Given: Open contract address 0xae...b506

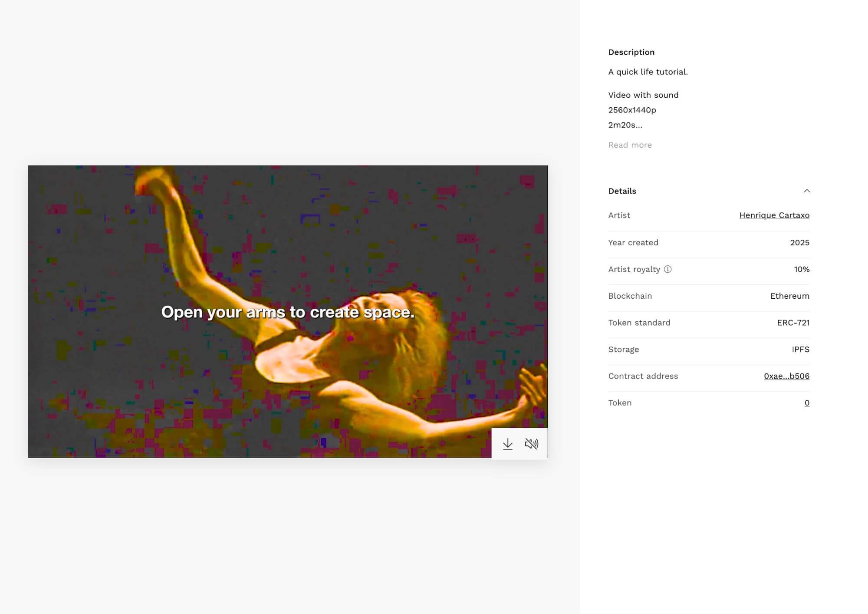Looking at the screenshot, I should pyautogui.click(x=786, y=376).
